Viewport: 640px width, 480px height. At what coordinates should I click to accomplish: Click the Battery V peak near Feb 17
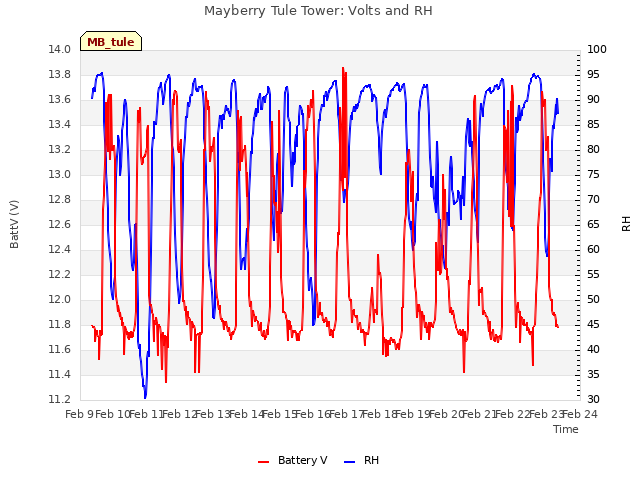pyautogui.click(x=343, y=68)
